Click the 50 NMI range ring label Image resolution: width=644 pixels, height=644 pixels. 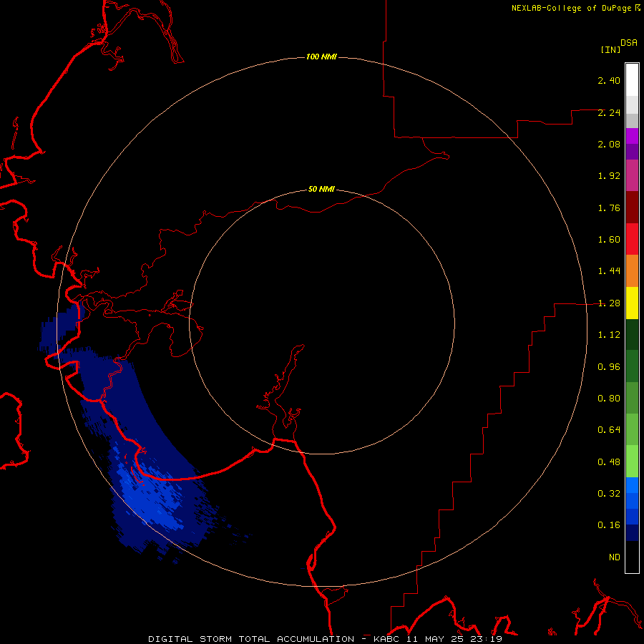tap(321, 189)
